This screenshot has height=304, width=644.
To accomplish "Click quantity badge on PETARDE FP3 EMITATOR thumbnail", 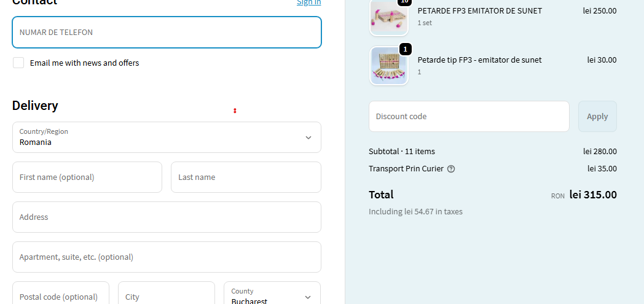I will [x=404, y=2].
